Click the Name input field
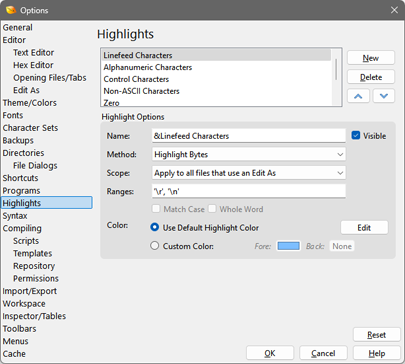The width and height of the screenshot is (405, 364). point(249,136)
